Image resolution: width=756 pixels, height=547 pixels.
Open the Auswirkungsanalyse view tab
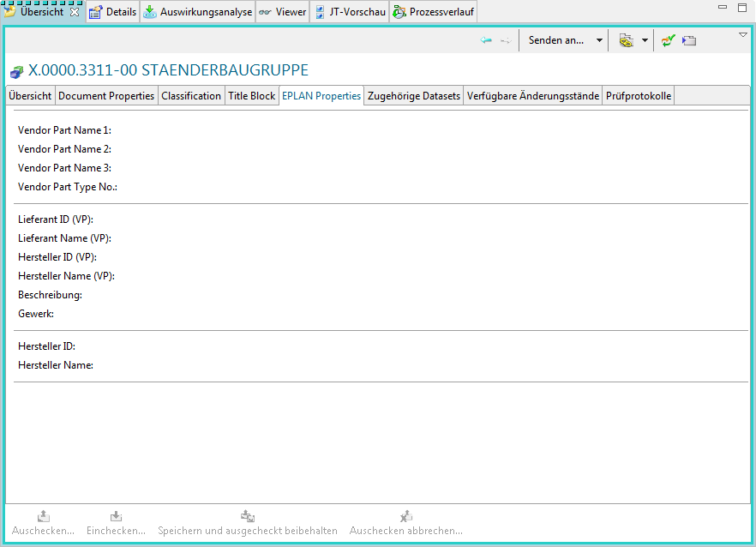[198, 12]
